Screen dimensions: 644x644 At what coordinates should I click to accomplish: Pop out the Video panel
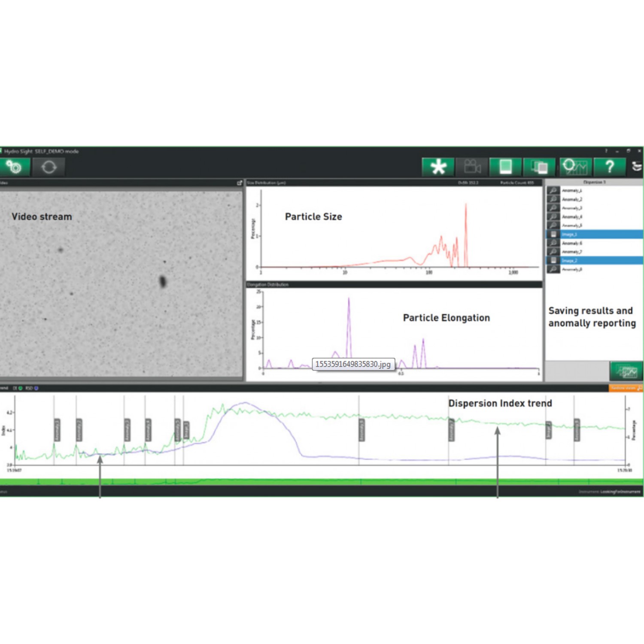point(240,183)
